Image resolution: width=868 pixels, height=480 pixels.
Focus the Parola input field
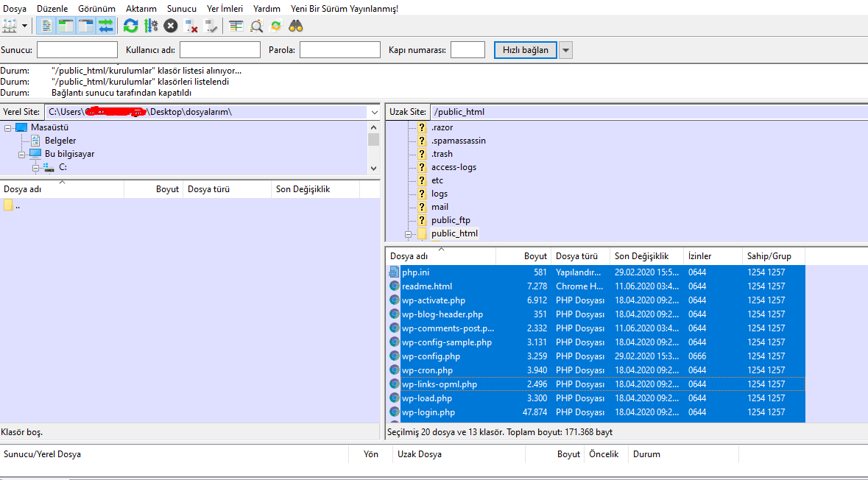(x=340, y=50)
